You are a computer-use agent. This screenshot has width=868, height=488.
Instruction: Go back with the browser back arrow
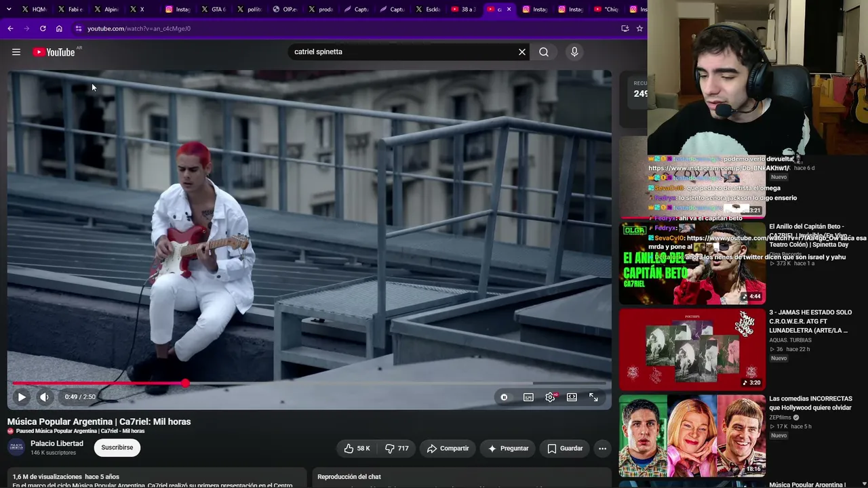coord(10,28)
